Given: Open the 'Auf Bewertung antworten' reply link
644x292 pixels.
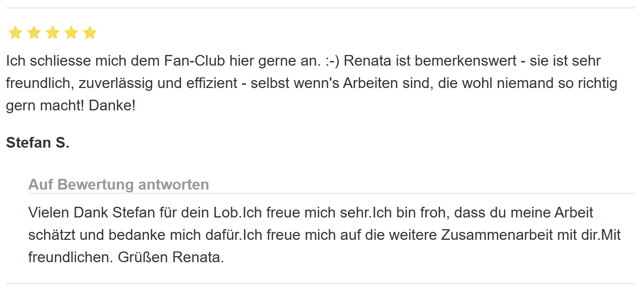Looking at the screenshot, I should (119, 184).
